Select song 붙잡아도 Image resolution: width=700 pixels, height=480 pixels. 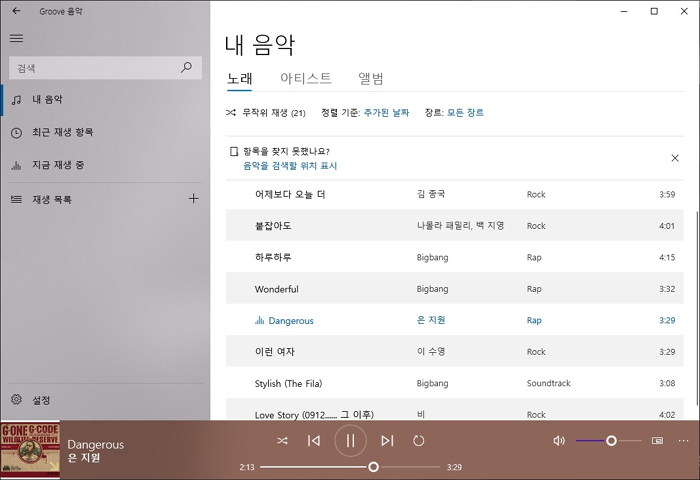point(454,225)
